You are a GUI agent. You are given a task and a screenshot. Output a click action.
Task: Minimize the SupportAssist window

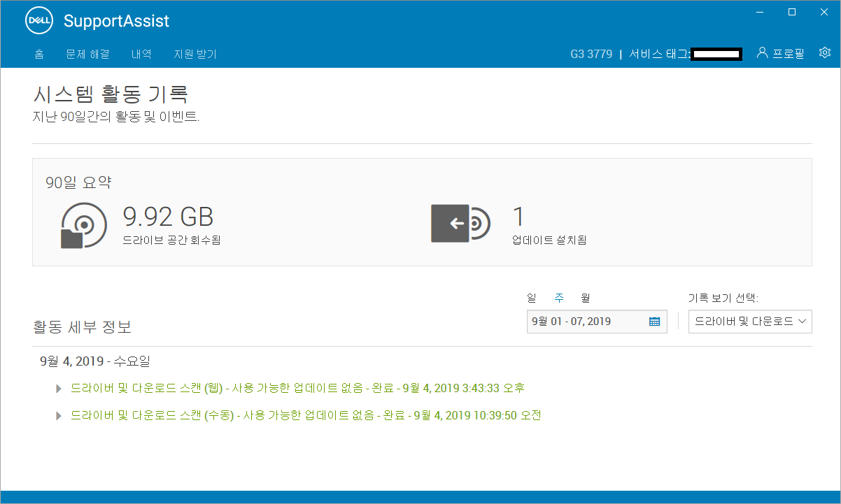[760, 12]
